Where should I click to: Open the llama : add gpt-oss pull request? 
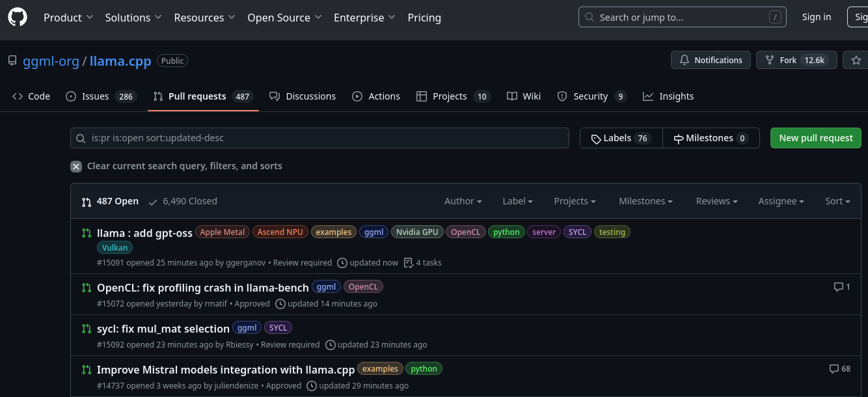[x=144, y=233]
